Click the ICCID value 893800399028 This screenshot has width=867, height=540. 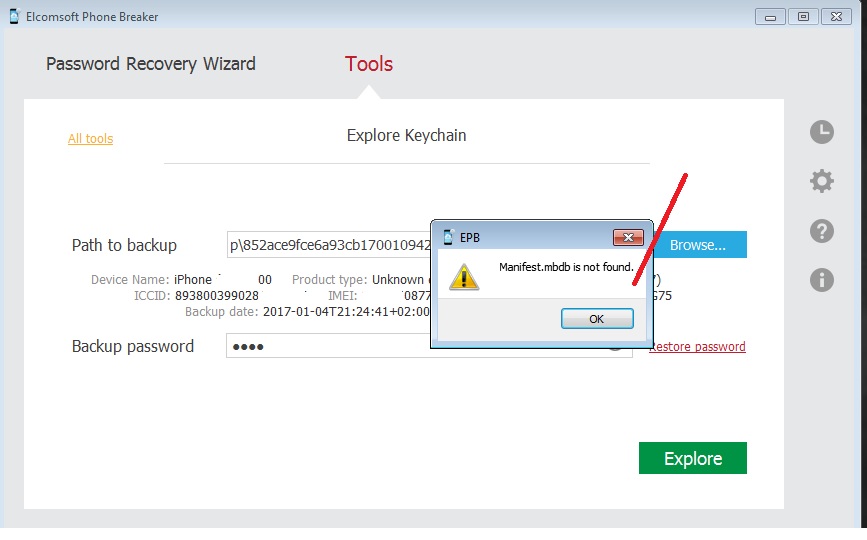(x=217, y=296)
